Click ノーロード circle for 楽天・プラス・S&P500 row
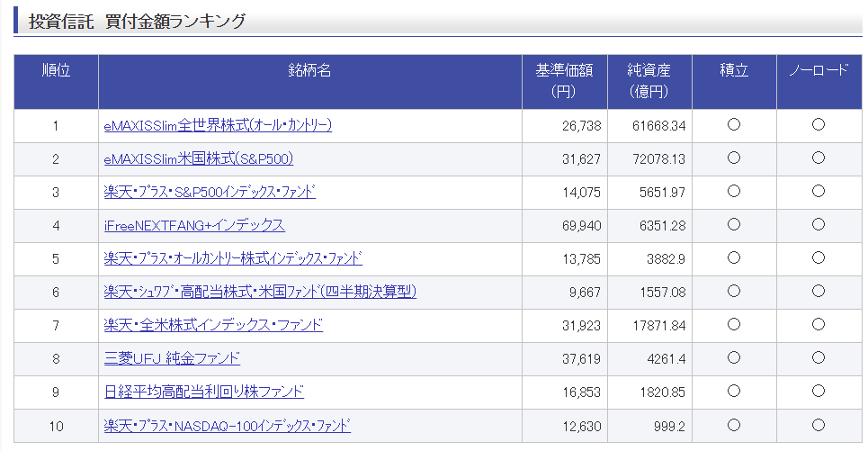This screenshot has height=451, width=868. tap(819, 191)
